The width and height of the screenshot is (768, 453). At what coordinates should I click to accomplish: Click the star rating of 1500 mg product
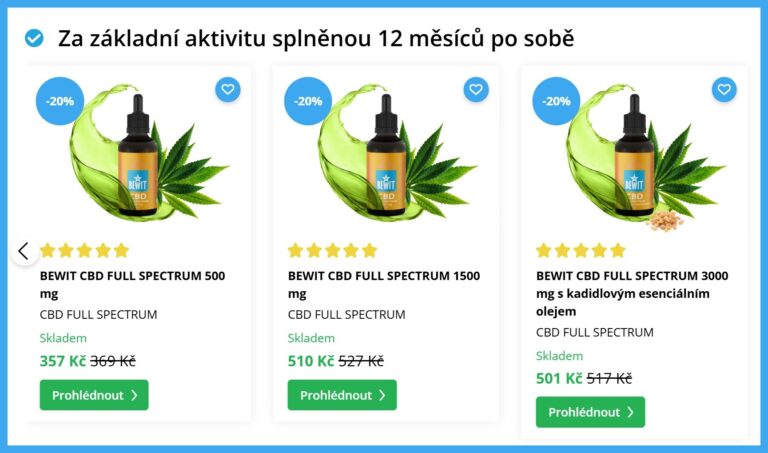point(333,251)
